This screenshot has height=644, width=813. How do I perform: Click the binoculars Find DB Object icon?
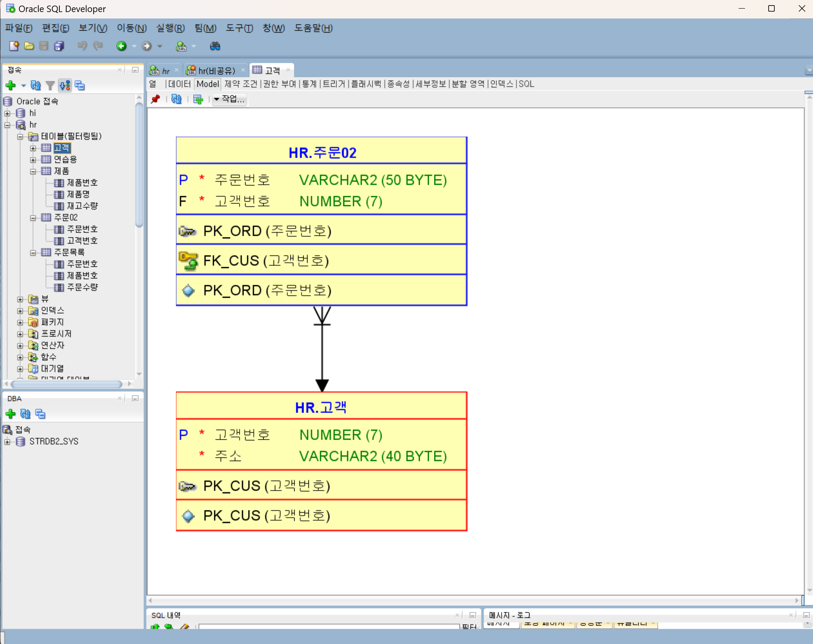(215, 46)
